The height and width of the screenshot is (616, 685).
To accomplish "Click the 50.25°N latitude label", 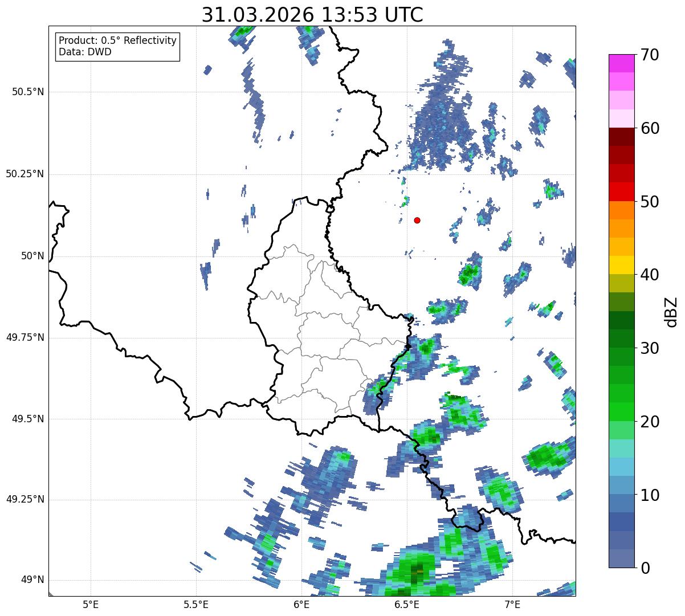I will coord(25,174).
